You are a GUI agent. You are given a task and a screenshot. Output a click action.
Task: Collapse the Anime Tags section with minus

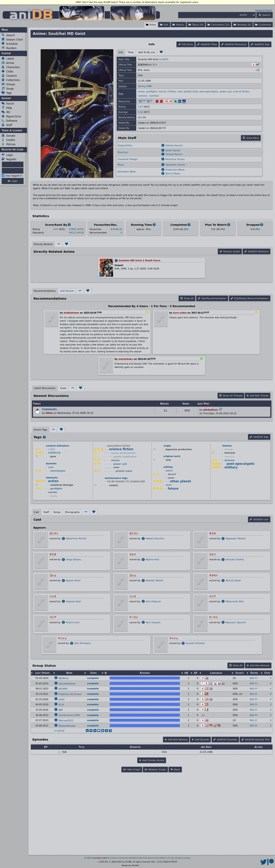53,429
